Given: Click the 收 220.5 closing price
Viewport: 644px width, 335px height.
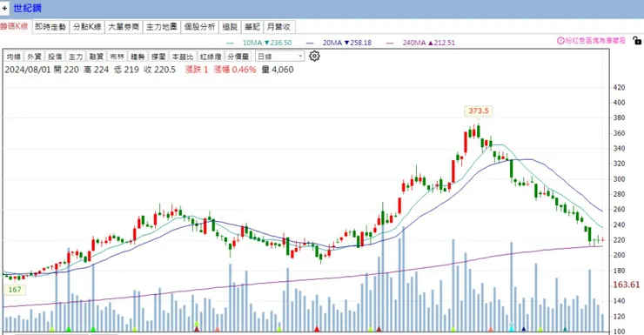Looking at the screenshot, I should coord(160,70).
